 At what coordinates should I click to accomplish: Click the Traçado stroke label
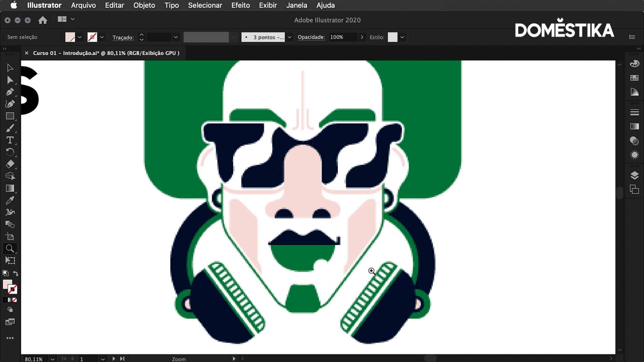tap(123, 37)
